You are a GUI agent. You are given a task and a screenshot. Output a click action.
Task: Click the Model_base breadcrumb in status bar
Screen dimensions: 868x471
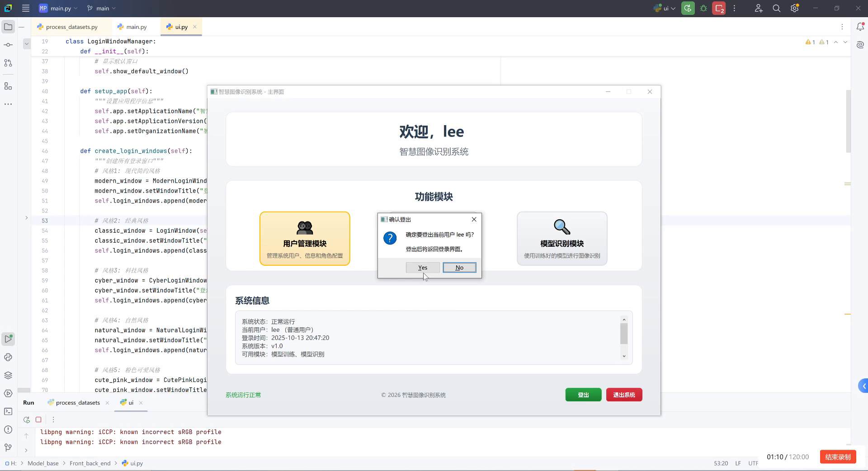[x=43, y=463]
